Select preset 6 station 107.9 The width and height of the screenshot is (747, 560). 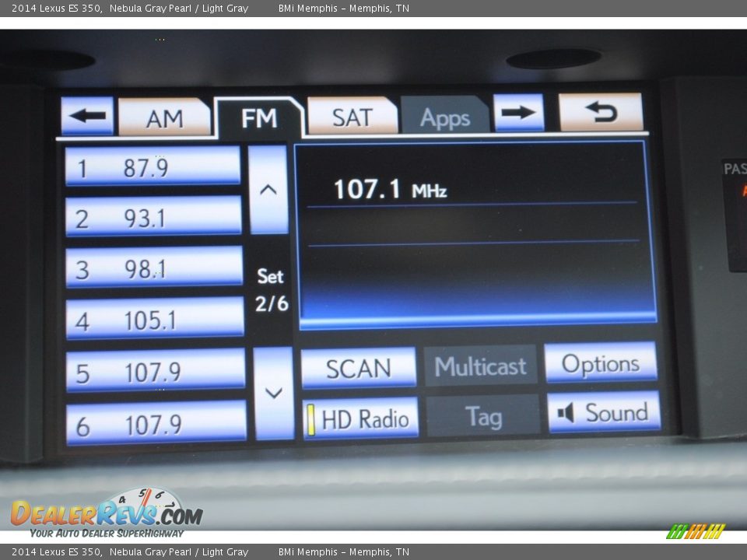pyautogui.click(x=152, y=424)
